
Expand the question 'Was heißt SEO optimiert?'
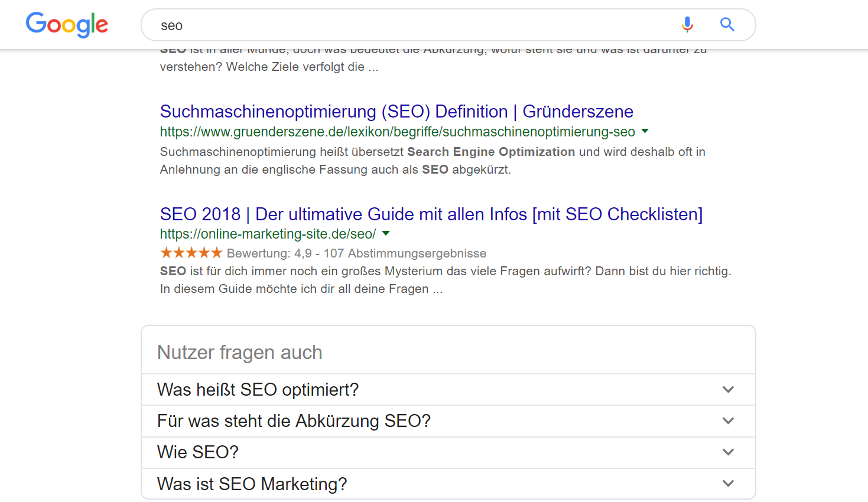coord(257,389)
